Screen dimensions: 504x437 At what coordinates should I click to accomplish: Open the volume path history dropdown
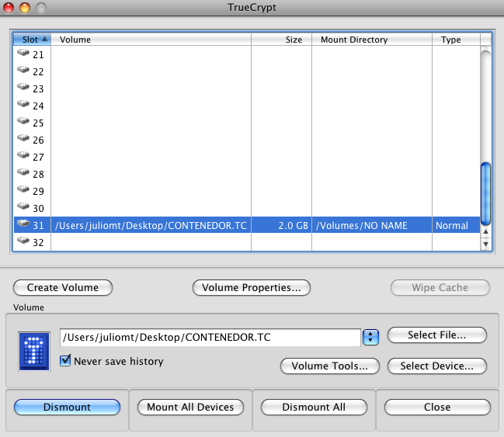pos(370,337)
